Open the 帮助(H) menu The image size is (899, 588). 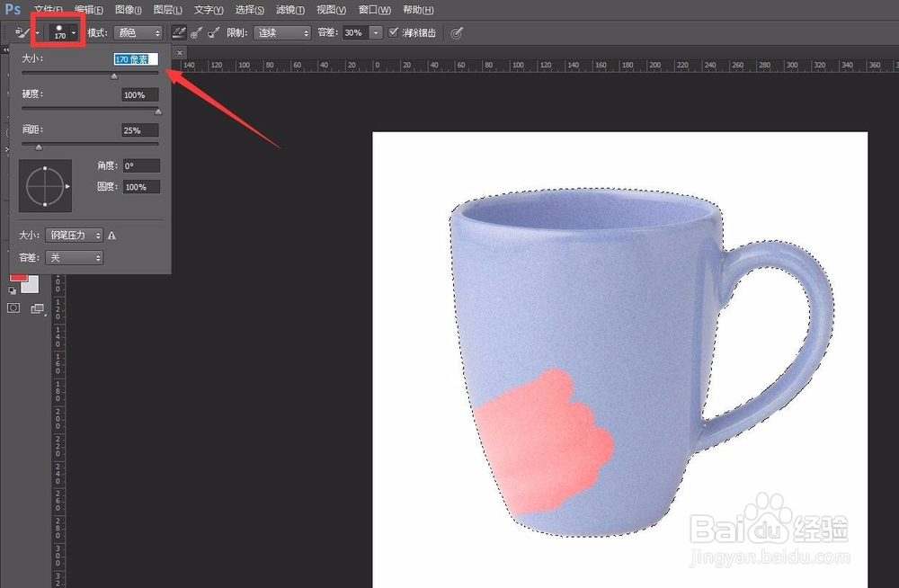(418, 10)
